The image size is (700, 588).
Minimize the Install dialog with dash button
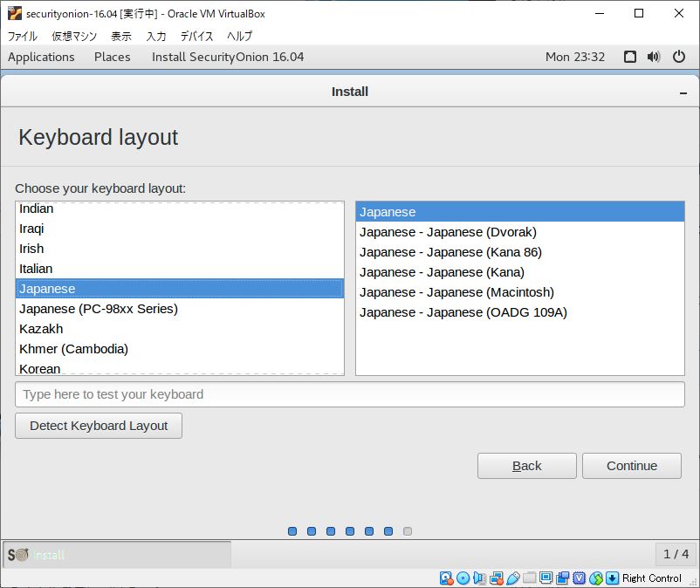coord(683,92)
